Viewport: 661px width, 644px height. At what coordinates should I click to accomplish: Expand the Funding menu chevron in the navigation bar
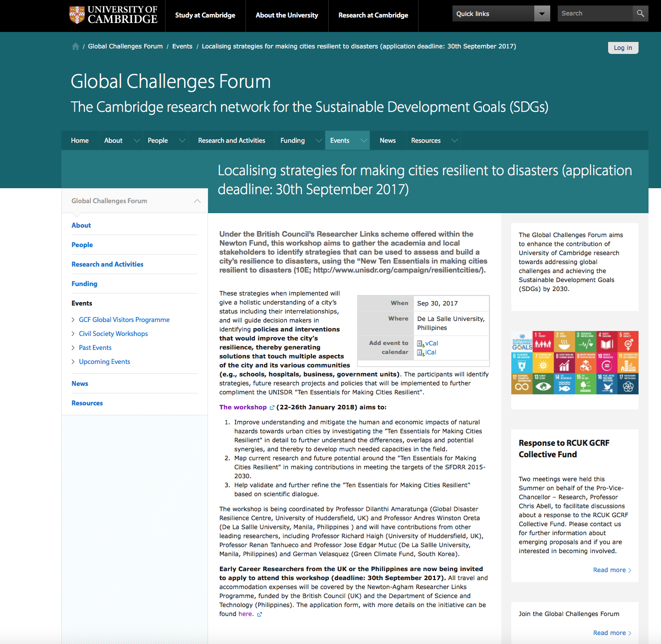point(319,141)
